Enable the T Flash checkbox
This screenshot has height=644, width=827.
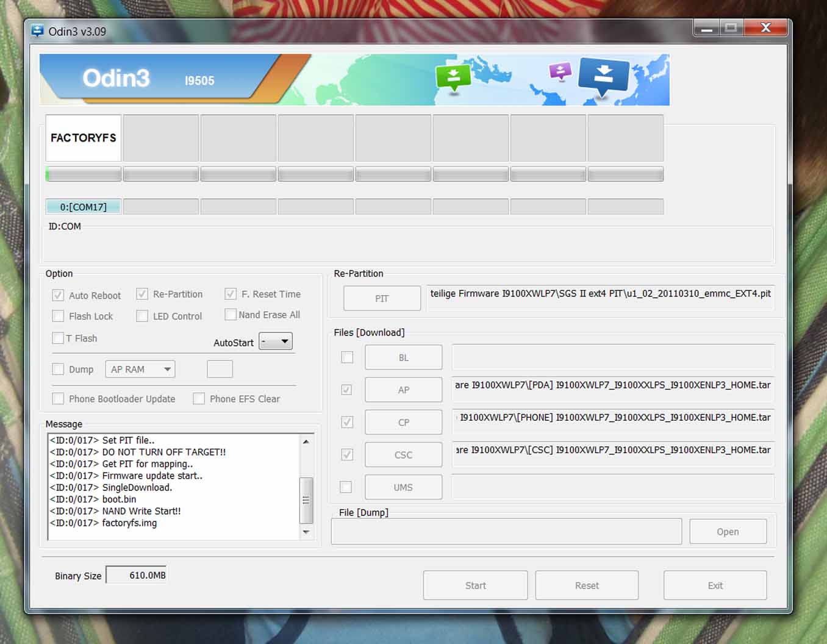click(x=58, y=338)
